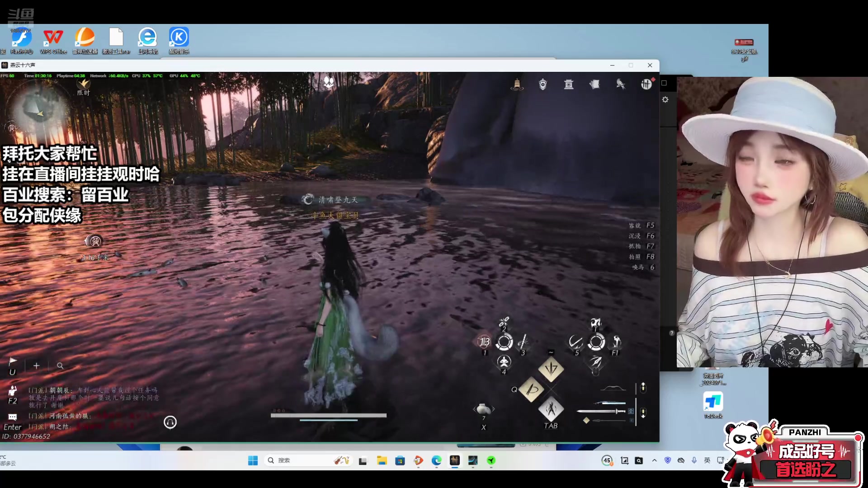Click the plus button above chat panel

coord(37,366)
